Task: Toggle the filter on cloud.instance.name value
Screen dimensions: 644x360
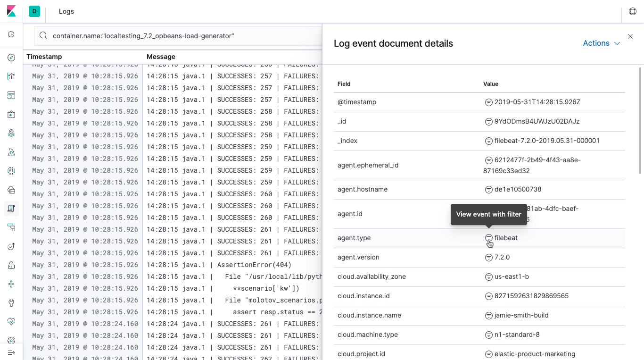Action: (x=489, y=315)
